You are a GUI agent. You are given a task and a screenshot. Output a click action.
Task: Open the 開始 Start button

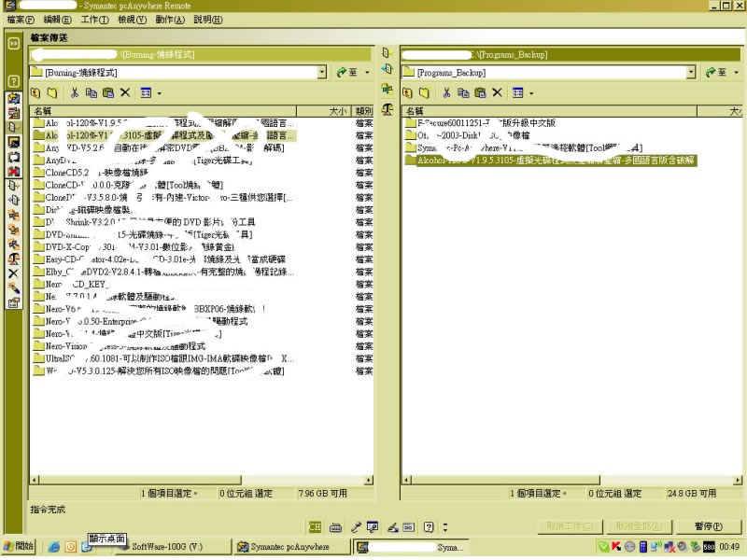pos(19,547)
